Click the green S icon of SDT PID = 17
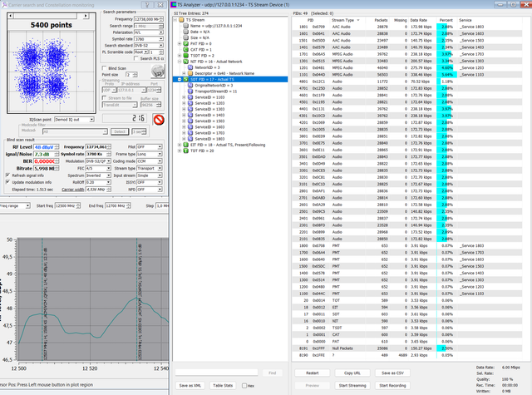This screenshot has height=395, width=532. pyautogui.click(x=185, y=79)
